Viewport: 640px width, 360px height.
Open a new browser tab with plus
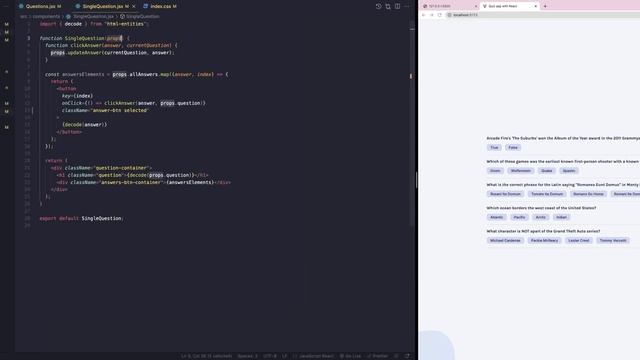pos(545,6)
